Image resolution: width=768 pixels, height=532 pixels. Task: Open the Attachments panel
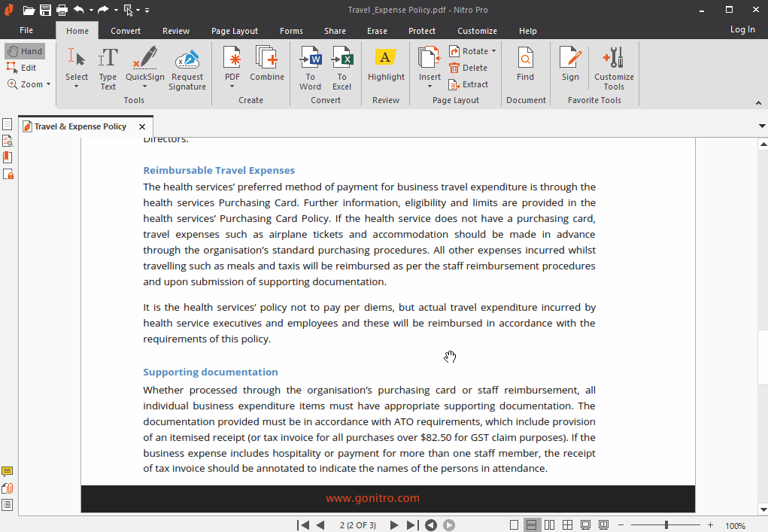click(x=8, y=488)
